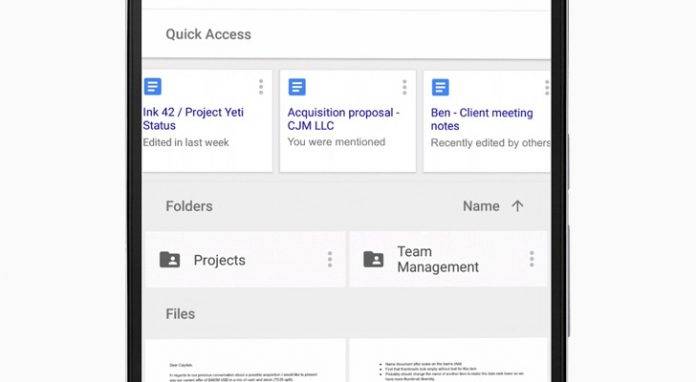
Task: Click the Team Management shared folder icon
Action: click(373, 259)
